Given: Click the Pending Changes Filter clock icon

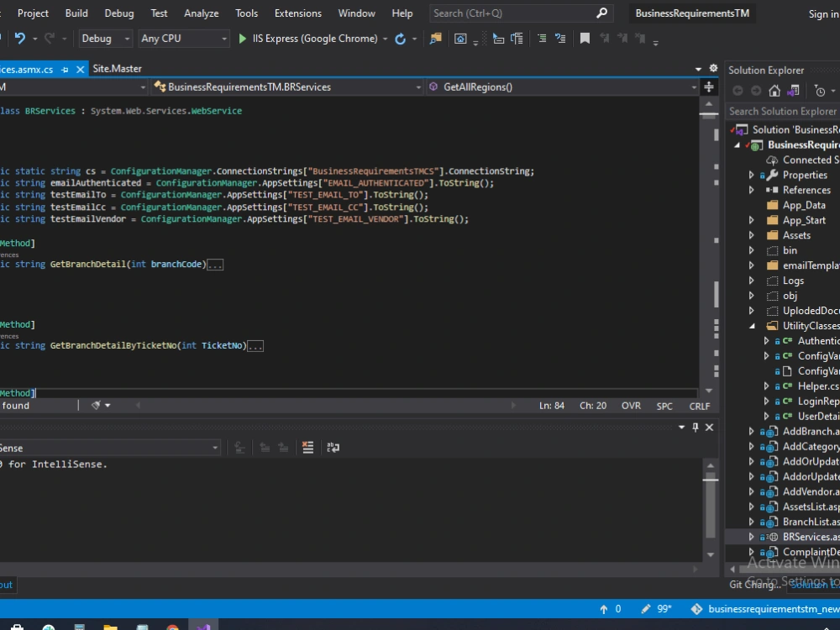Looking at the screenshot, I should (820, 91).
